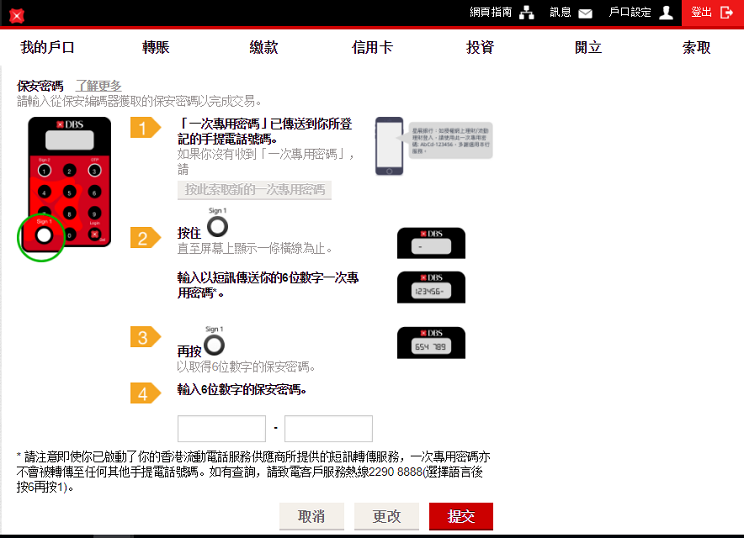This screenshot has height=538, width=744.
Task: Click the DBS logo icon at top left
Action: tap(16, 15)
